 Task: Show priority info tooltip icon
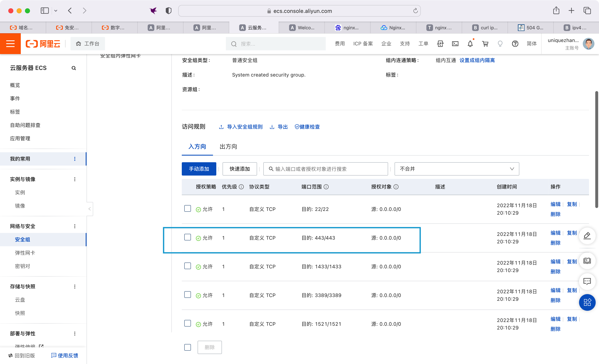(x=241, y=187)
